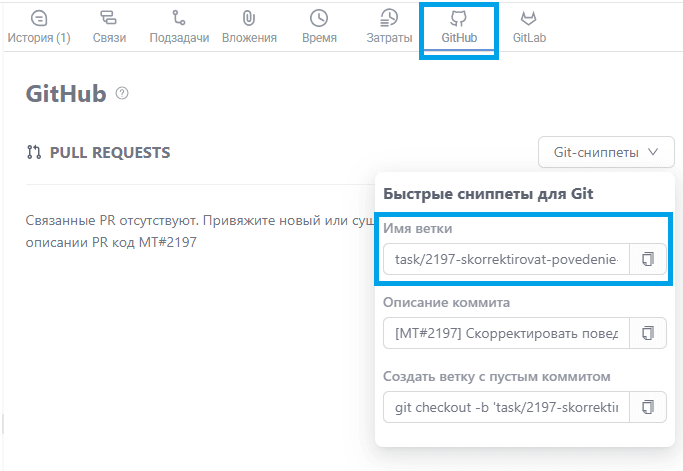Click the Создать ветку с пустым коммитом label
The height and width of the screenshot is (471, 683).
497,376
